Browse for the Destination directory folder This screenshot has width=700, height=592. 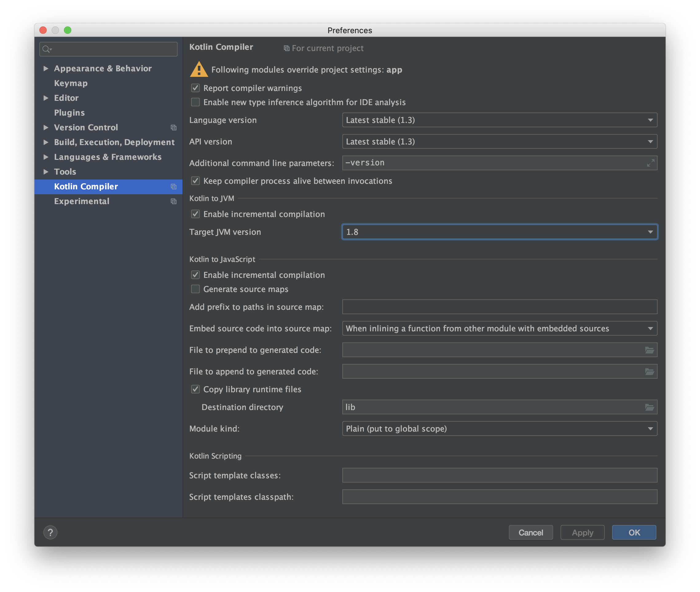[649, 407]
